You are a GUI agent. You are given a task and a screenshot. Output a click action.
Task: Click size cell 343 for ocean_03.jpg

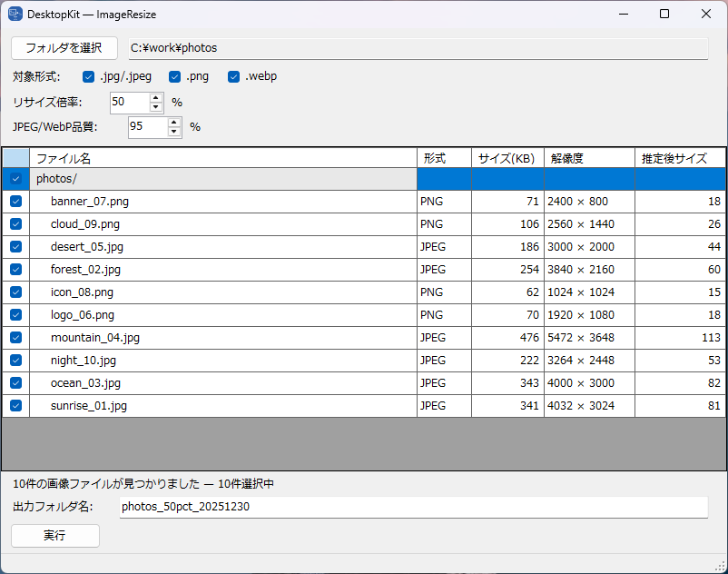pos(508,383)
